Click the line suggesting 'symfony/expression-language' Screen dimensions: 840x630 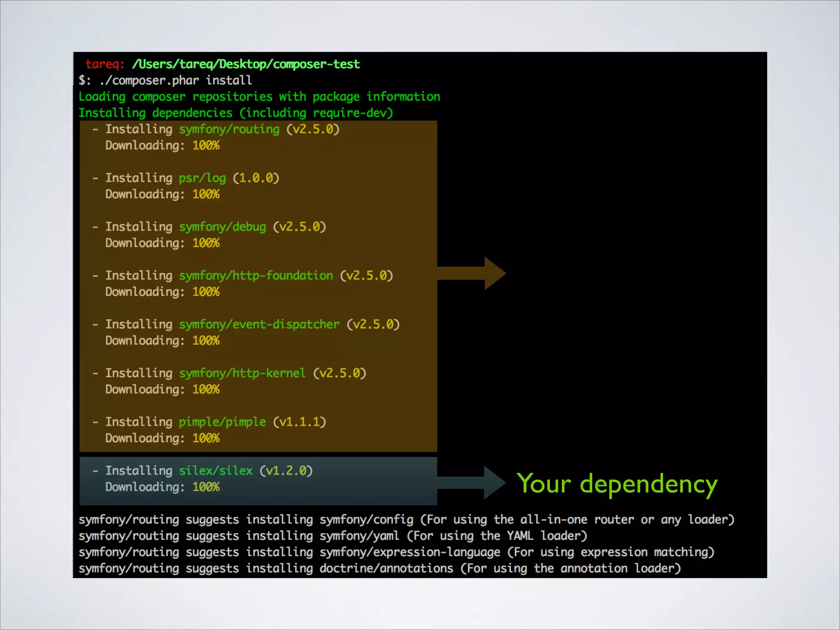(x=397, y=552)
